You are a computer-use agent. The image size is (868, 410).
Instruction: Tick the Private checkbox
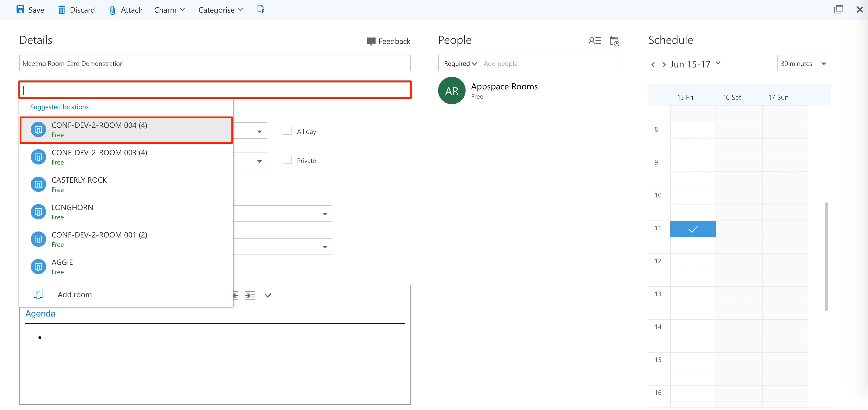[x=287, y=160]
